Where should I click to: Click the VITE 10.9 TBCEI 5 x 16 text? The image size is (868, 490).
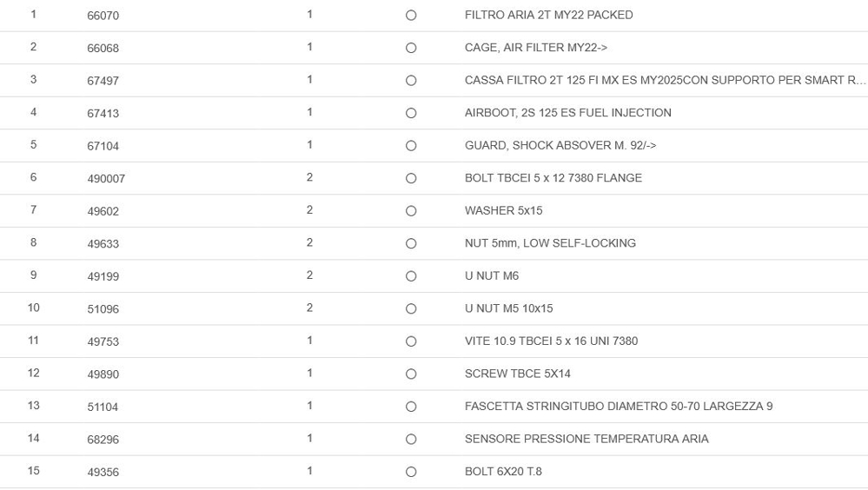[x=551, y=341]
